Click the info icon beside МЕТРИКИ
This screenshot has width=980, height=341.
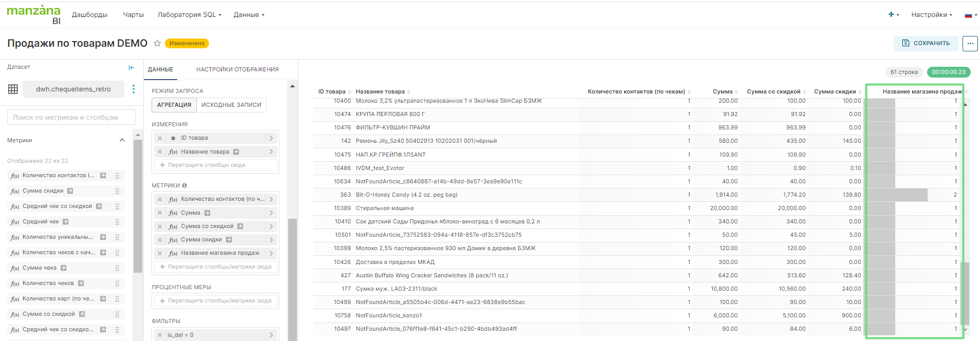click(x=184, y=185)
